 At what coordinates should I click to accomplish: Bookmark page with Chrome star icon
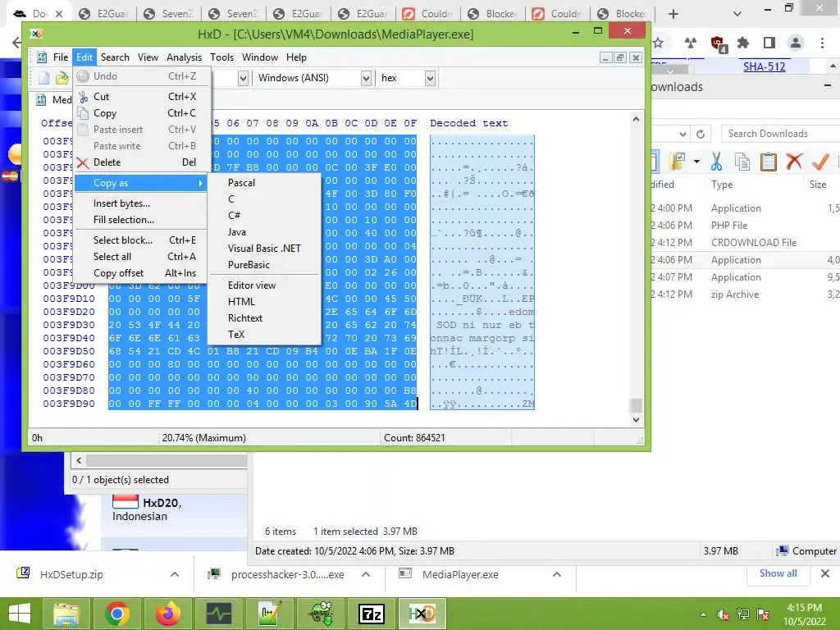(659, 43)
